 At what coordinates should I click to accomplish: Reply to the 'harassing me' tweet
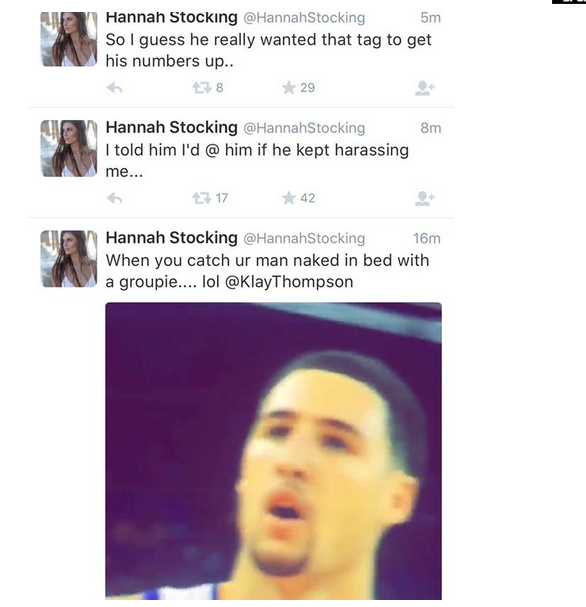click(115, 199)
